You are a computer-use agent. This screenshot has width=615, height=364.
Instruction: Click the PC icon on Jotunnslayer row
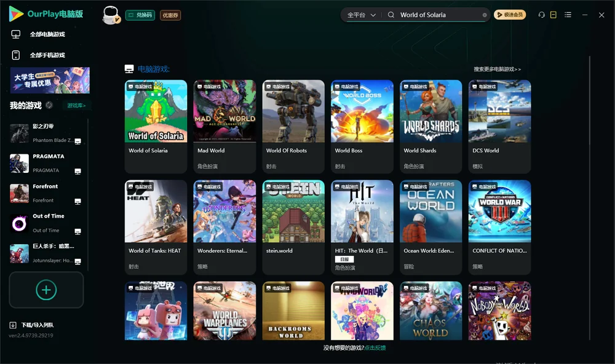pyautogui.click(x=77, y=262)
